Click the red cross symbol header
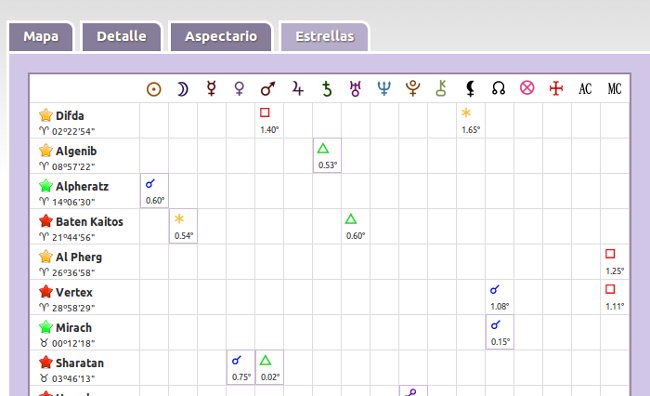 click(556, 88)
